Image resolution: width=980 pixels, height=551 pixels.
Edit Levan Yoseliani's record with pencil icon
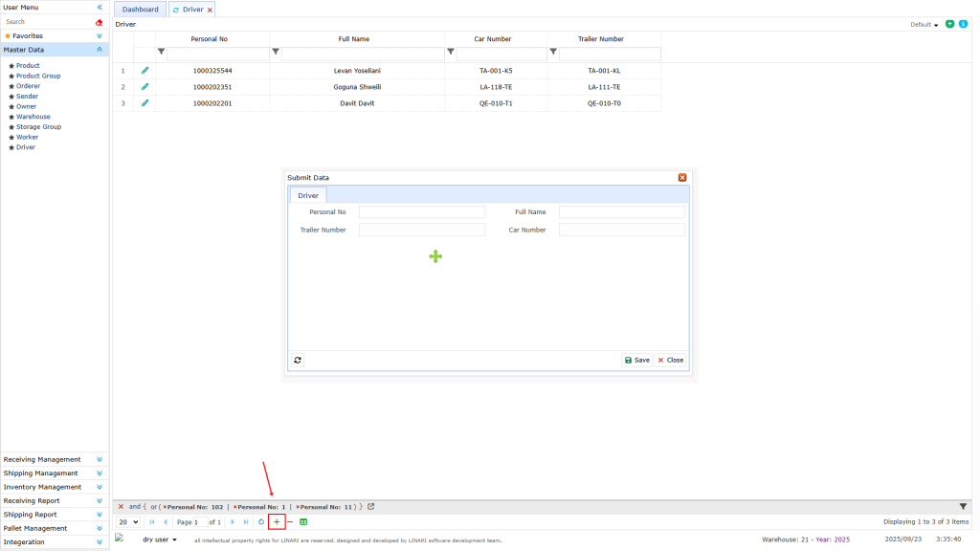point(145,70)
